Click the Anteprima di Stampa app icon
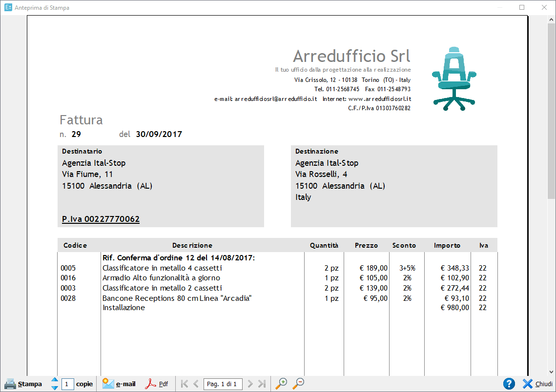The image size is (556, 392). (x=8, y=7)
